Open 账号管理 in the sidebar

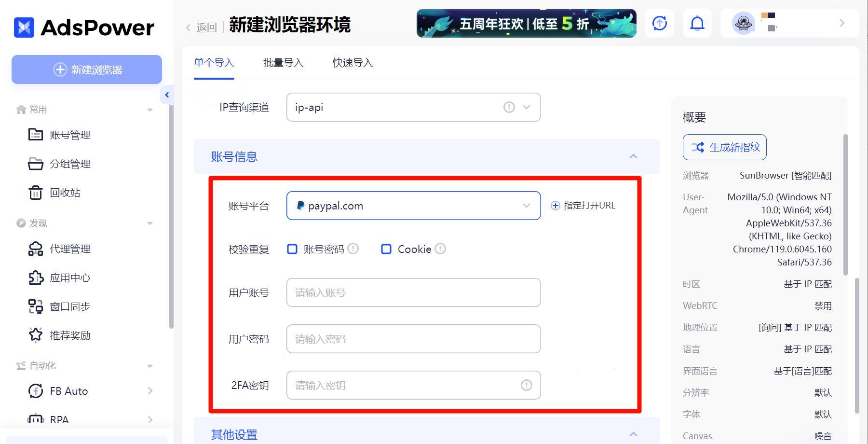[x=60, y=135]
